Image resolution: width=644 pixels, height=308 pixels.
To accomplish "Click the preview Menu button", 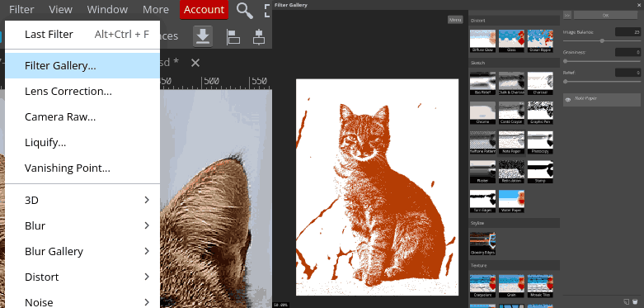I will pyautogui.click(x=455, y=20).
